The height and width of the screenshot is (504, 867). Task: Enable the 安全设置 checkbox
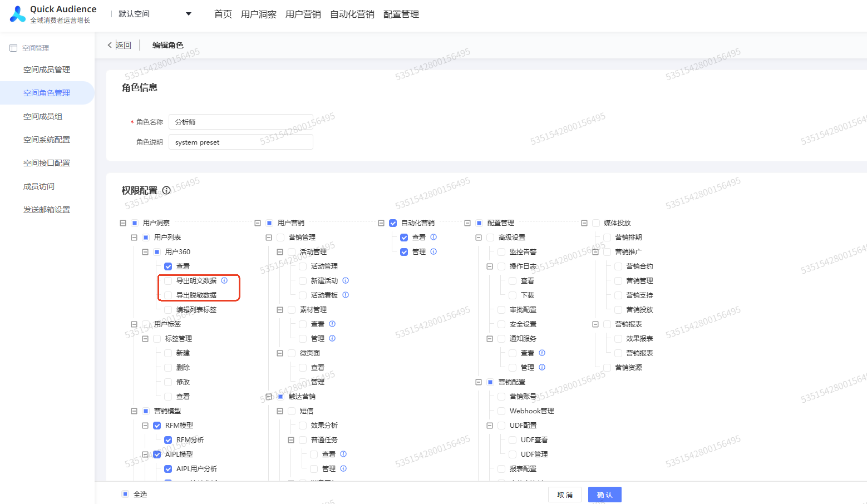coord(501,324)
